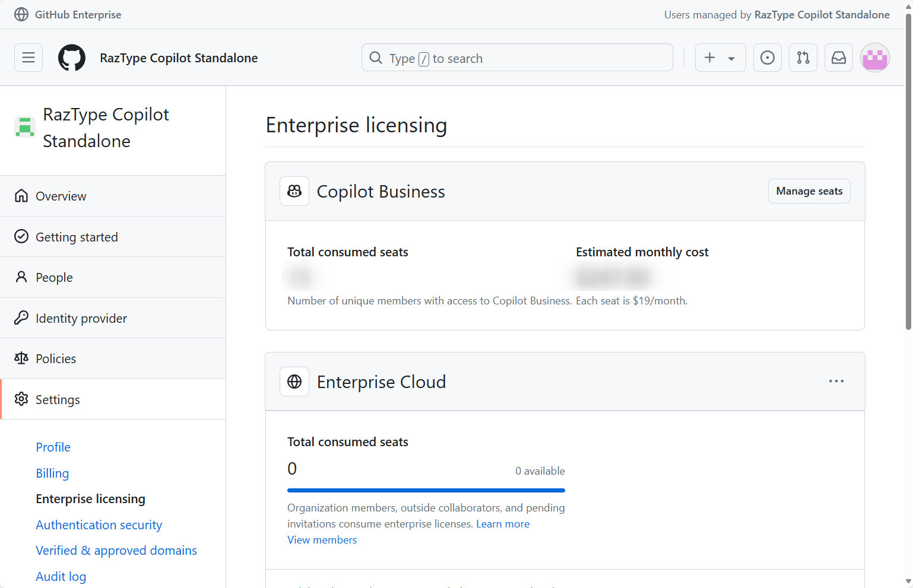
Task: Open the Billing settings page
Action: (x=52, y=473)
